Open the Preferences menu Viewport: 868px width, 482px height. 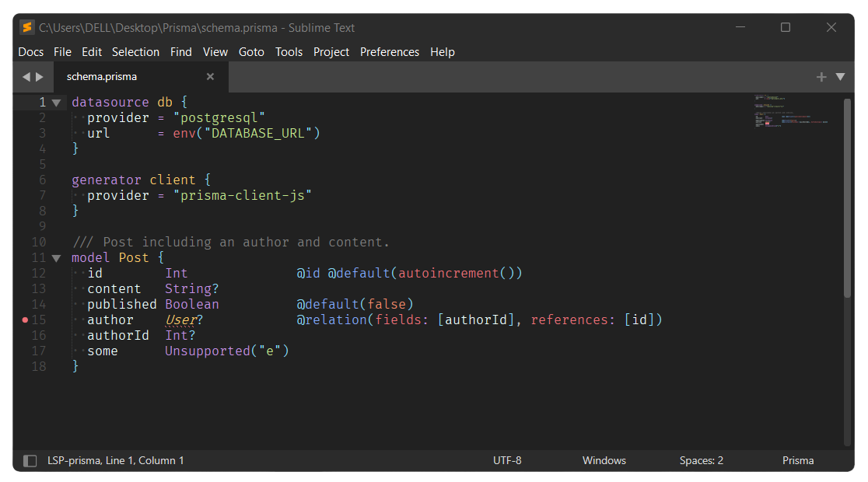click(x=390, y=52)
